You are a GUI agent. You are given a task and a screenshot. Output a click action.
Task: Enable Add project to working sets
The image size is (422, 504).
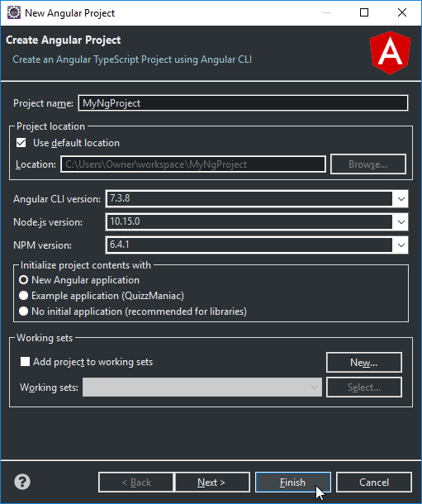coord(25,362)
